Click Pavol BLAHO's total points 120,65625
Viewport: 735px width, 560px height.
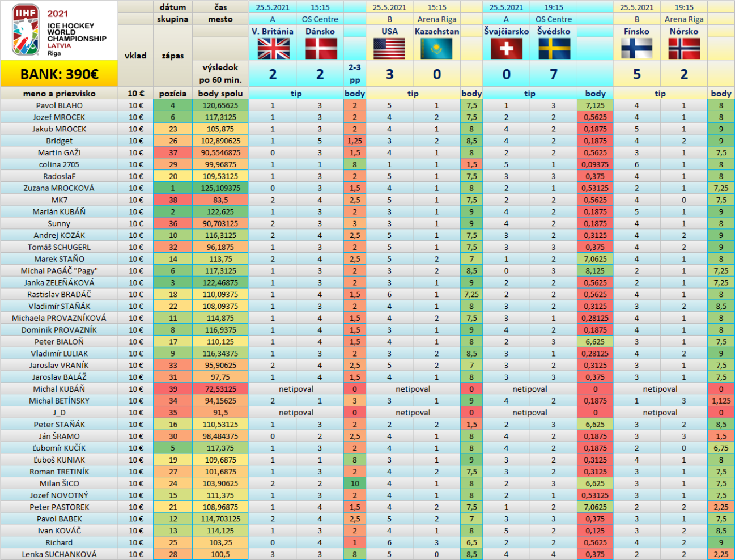pos(220,105)
